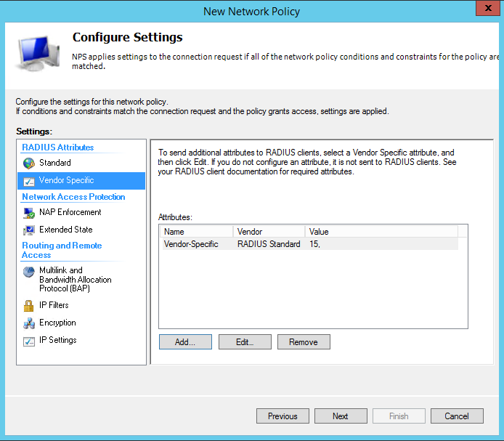Go to the Next wizard page
The image size is (504, 441).
tap(341, 416)
